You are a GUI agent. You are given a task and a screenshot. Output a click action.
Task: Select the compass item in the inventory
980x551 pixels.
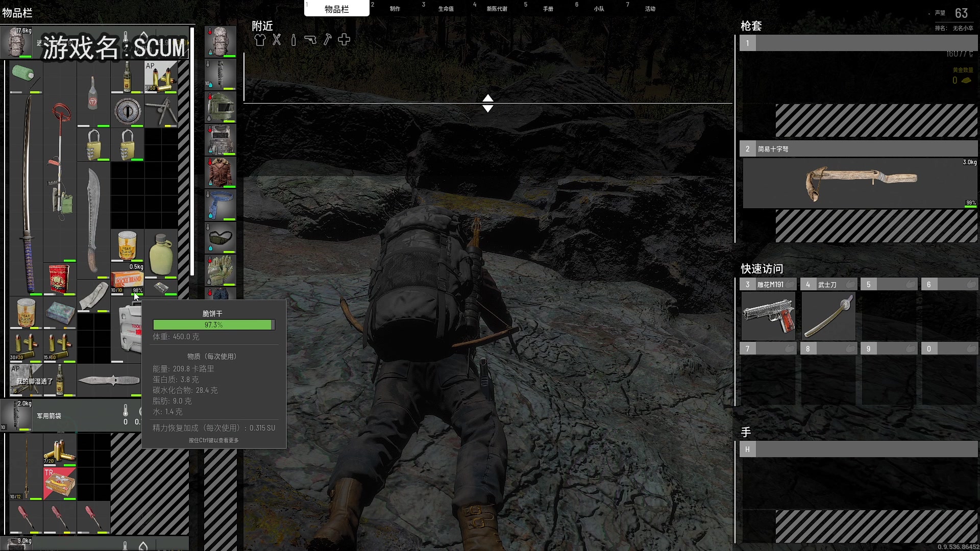(128, 110)
